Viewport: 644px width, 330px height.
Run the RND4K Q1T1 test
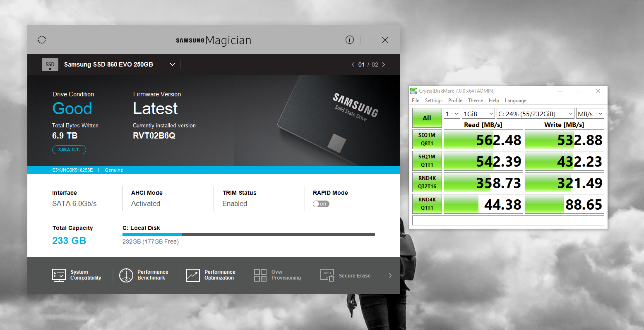pos(427,204)
